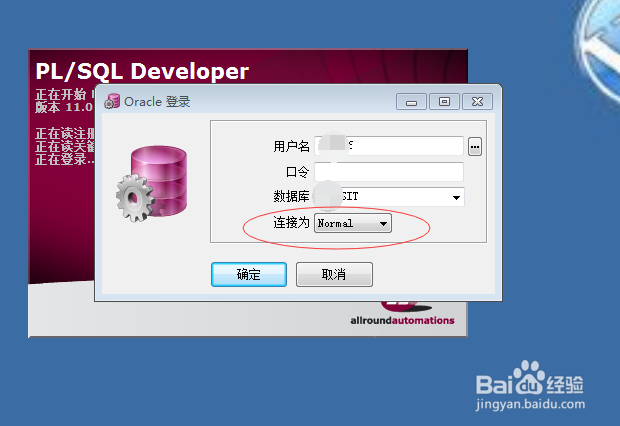This screenshot has height=426, width=620.
Task: Expand the 数据库 dropdown arrow
Action: click(456, 197)
